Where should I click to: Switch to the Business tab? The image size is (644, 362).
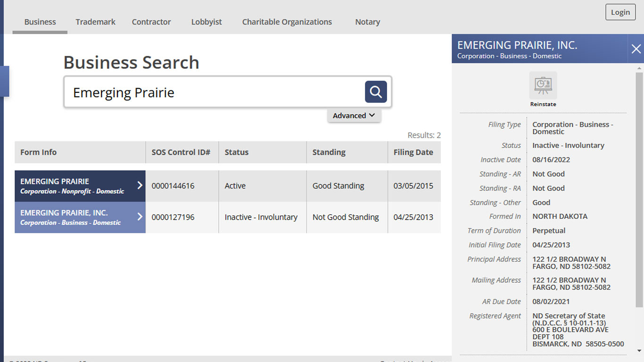pyautogui.click(x=40, y=22)
